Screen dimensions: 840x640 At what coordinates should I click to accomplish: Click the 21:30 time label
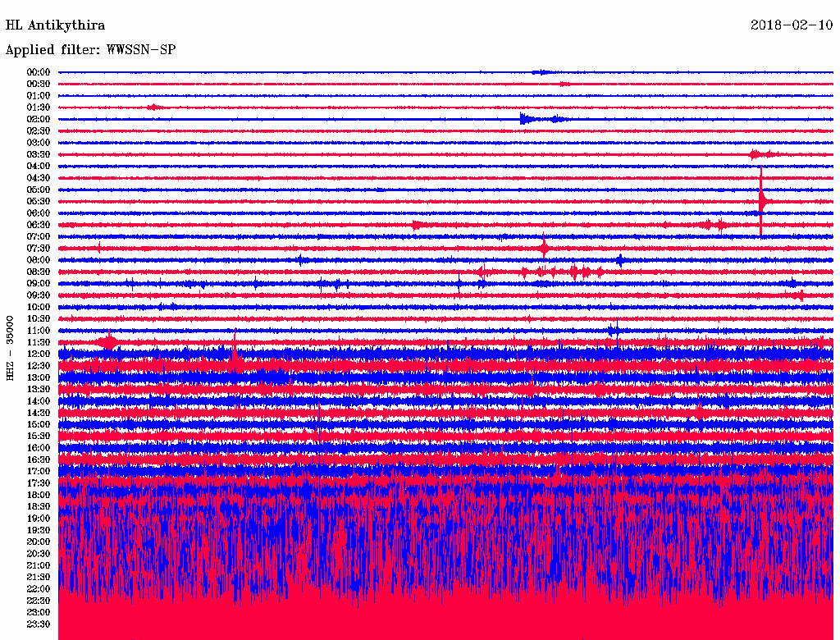[x=39, y=578]
